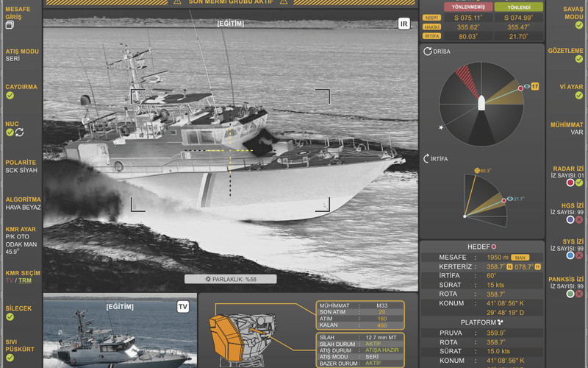The width and height of the screenshot is (588, 368).
Task: Toggle the CAYDIRMA checkmark
Action: [10, 96]
